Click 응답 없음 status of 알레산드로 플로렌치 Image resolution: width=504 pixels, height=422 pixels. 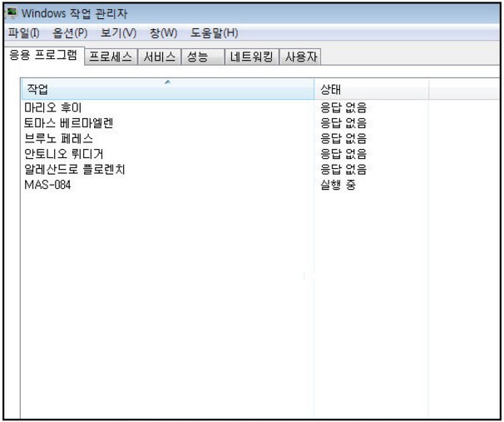click(343, 169)
